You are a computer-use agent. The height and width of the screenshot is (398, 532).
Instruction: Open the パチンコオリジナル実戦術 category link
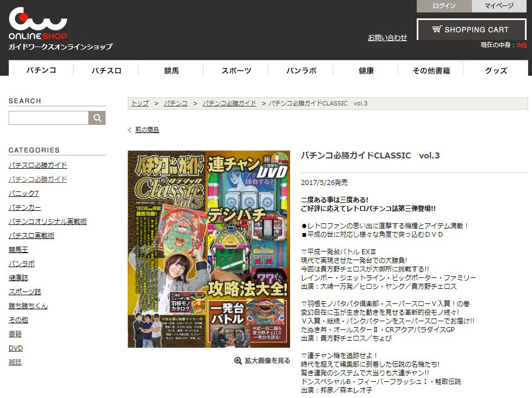pyautogui.click(x=48, y=221)
